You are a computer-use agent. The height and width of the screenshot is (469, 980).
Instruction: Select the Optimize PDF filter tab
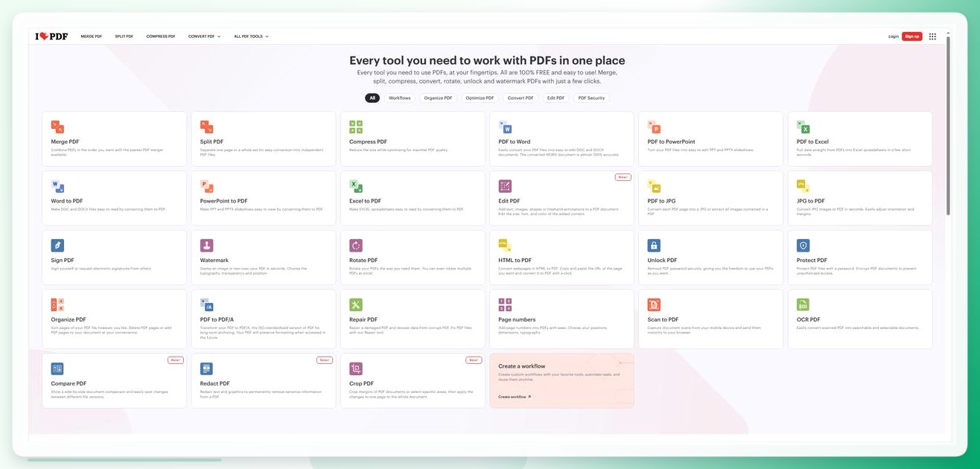coord(480,98)
